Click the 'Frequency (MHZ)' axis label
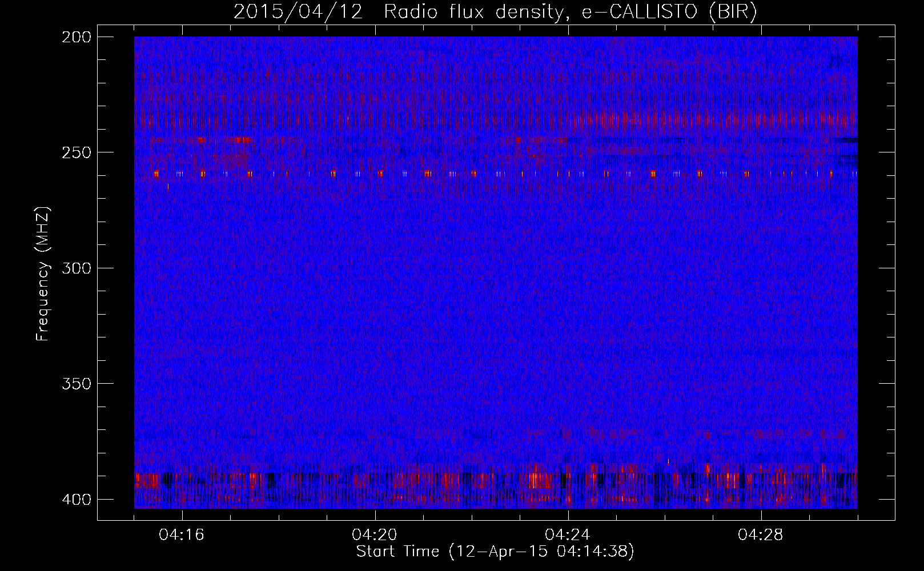The width and height of the screenshot is (924, 571). 43,274
